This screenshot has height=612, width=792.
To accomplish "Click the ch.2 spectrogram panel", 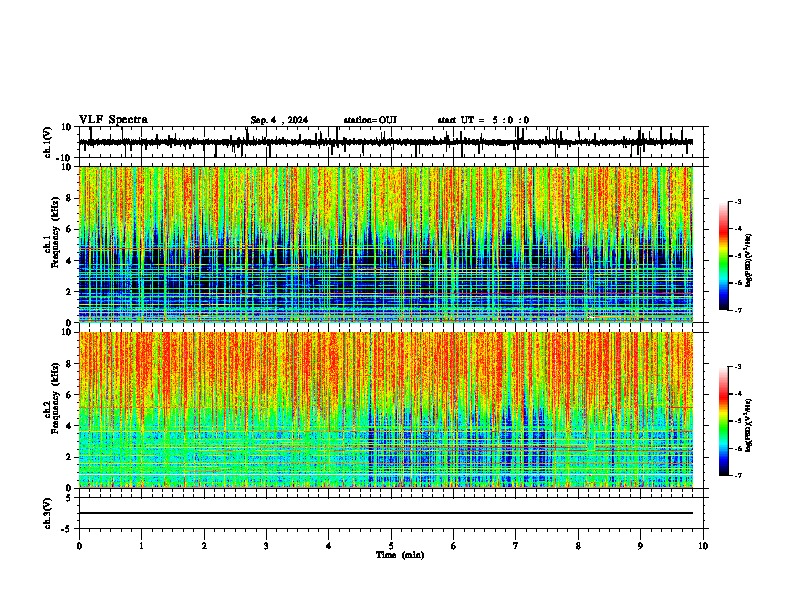I will pos(385,410).
